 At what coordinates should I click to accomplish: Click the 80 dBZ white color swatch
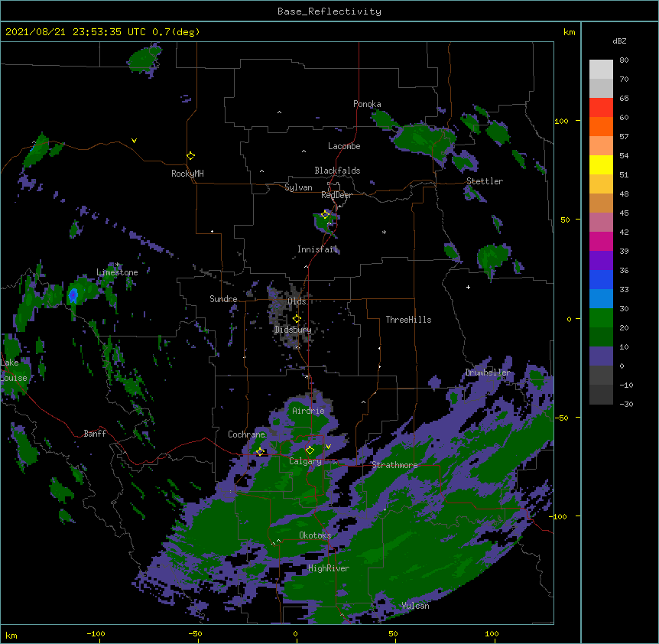601,70
